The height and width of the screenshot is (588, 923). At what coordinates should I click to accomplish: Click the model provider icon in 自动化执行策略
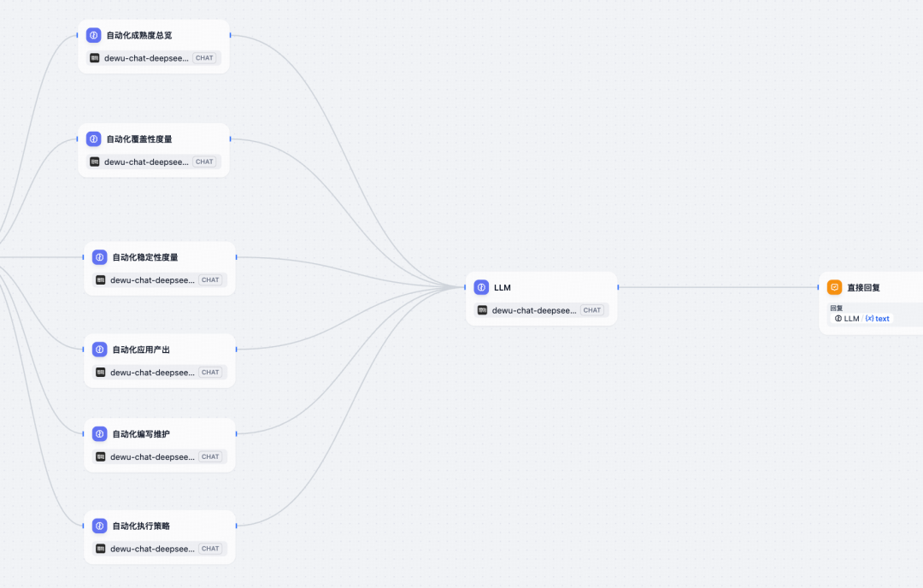[x=100, y=549]
